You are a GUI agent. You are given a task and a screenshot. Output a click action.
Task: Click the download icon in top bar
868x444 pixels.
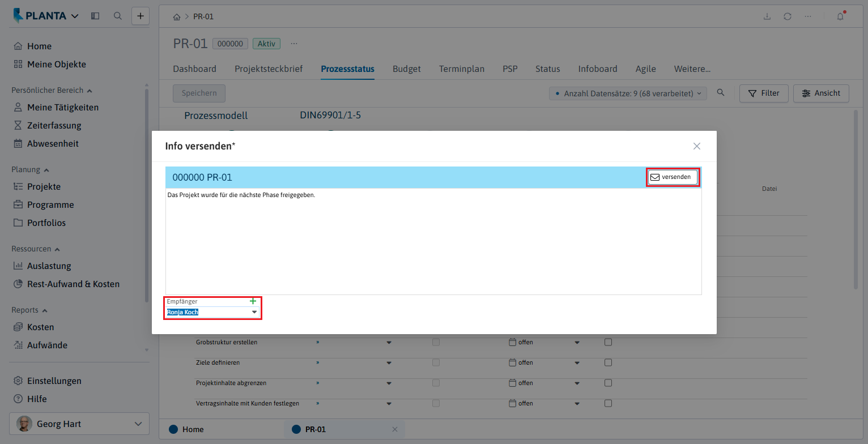click(x=767, y=16)
